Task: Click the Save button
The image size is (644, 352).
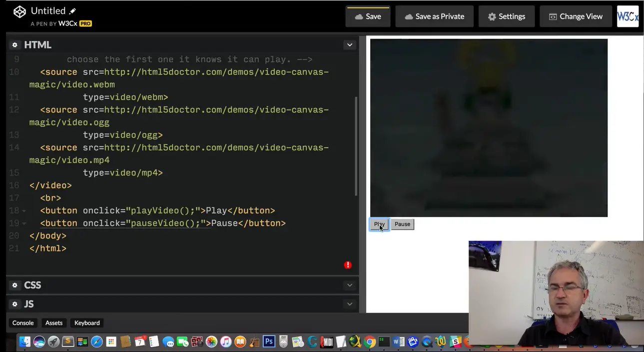Action: pos(368,16)
